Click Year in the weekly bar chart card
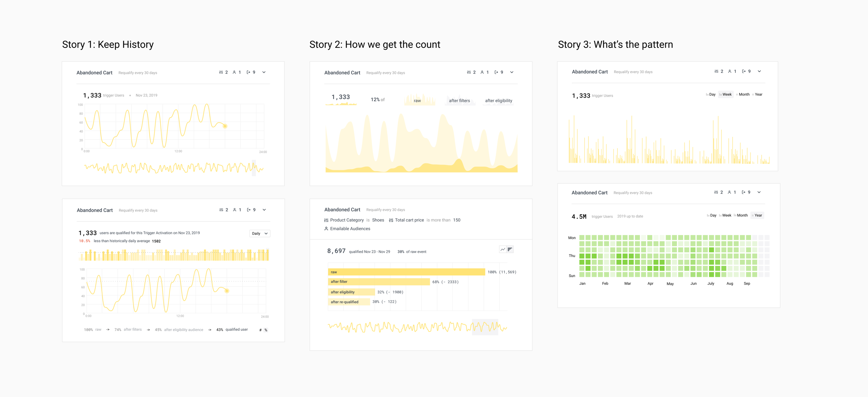This screenshot has height=397, width=868. [757, 95]
